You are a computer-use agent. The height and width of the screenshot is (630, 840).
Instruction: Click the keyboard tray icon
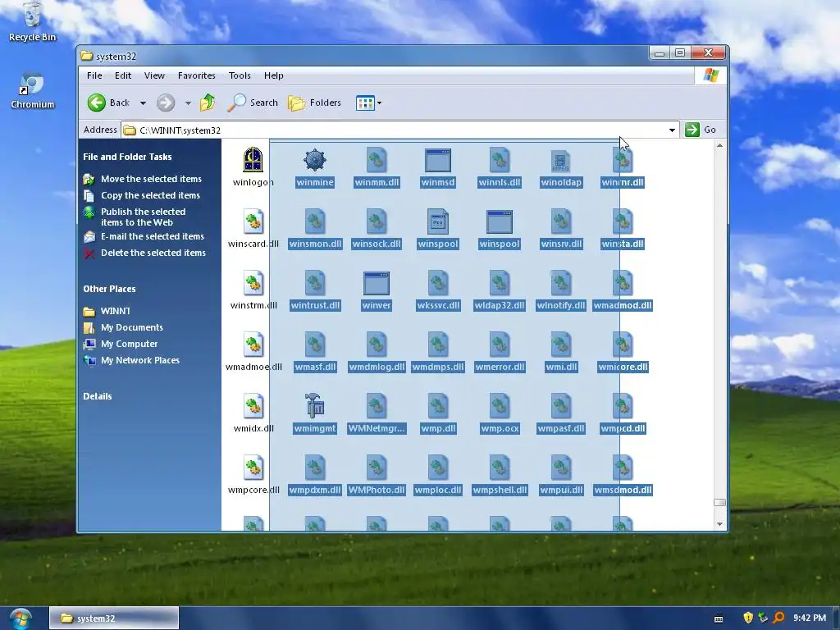tap(719, 619)
